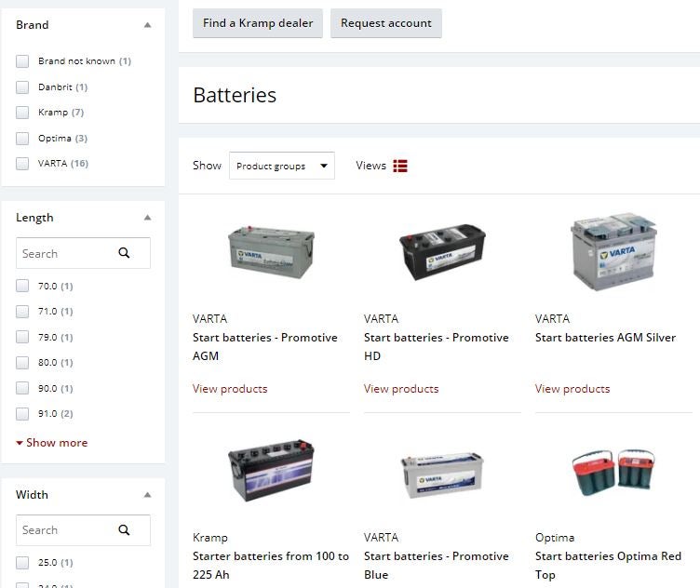
Task: Switch to the red list view icon
Action: (400, 166)
